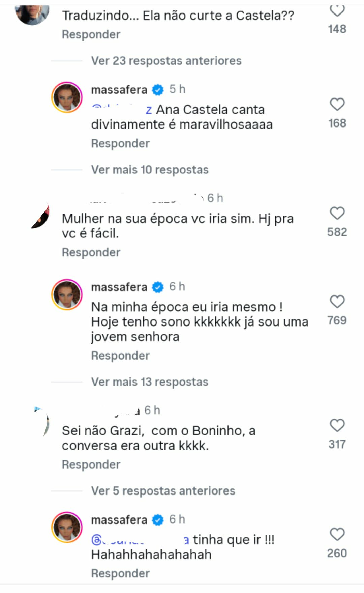Open massafera username on 5 h reply
This screenshot has height=593, width=364.
[119, 90]
